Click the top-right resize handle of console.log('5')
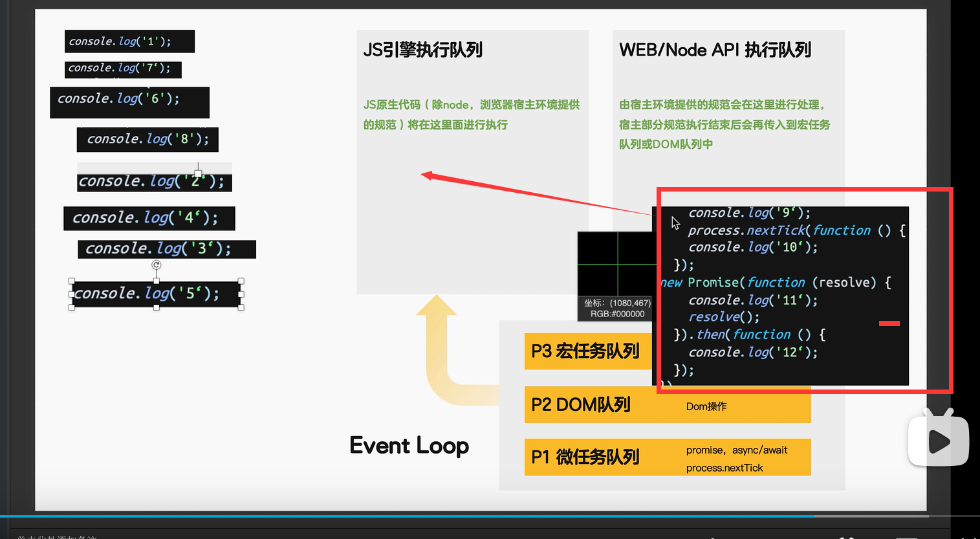 tap(241, 281)
